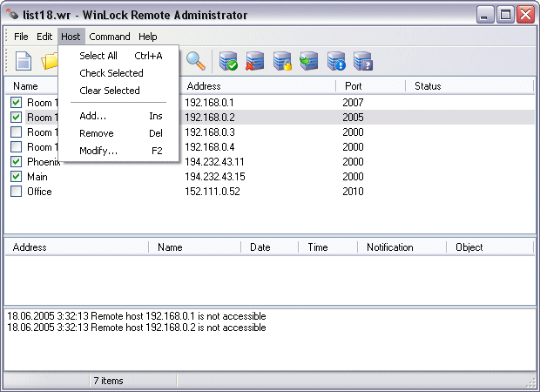The width and height of the screenshot is (540, 392).
Task: Click the '7 items' status bar text
Action: pyautogui.click(x=109, y=381)
